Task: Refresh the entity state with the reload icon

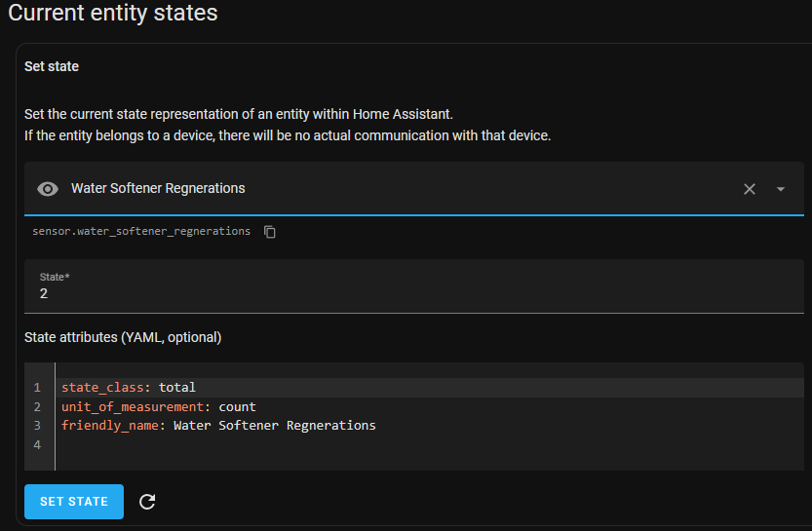Action: tap(147, 502)
